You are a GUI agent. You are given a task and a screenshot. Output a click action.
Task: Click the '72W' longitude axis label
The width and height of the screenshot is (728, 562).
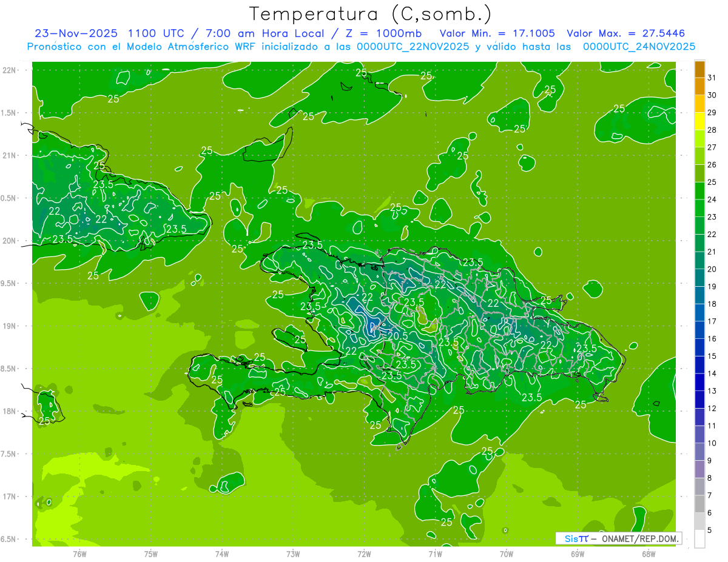coord(364,554)
